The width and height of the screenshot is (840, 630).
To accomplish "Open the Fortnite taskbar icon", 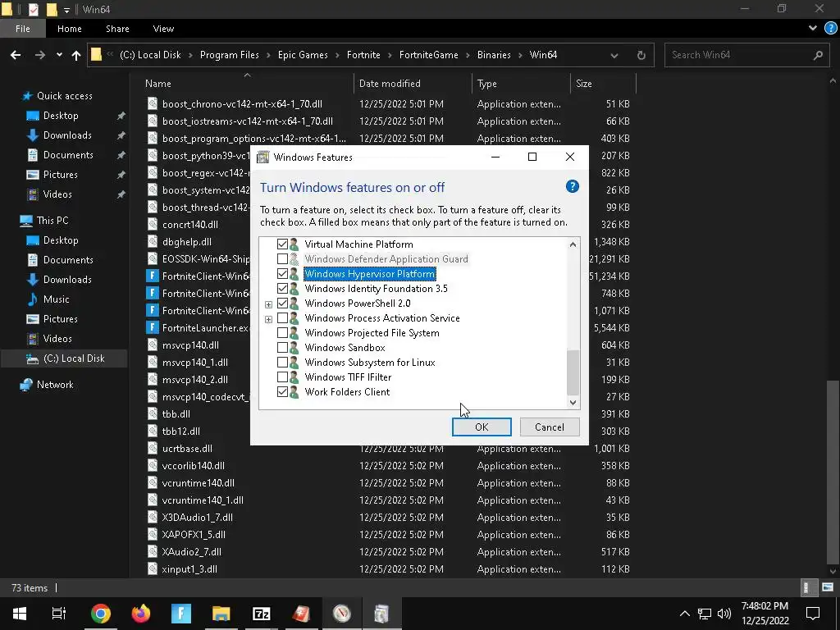I will 181,614.
